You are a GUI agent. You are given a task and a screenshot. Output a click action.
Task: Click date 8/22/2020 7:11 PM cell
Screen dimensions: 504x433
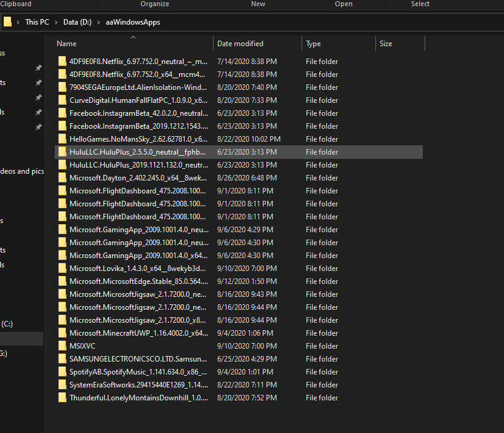(x=247, y=385)
